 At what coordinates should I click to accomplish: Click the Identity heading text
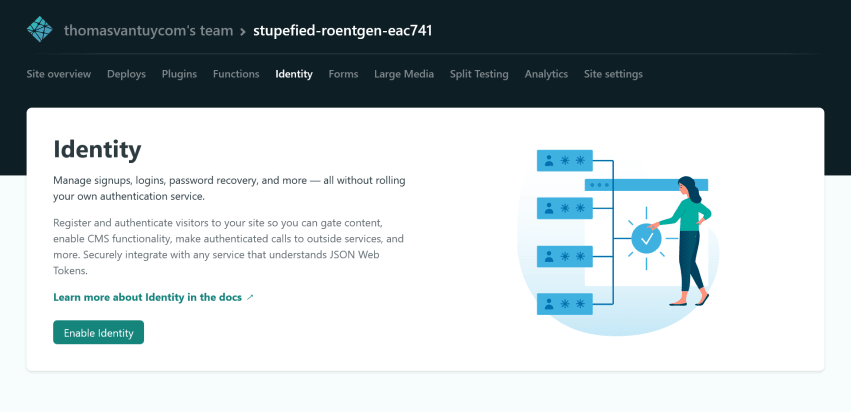pos(97,150)
